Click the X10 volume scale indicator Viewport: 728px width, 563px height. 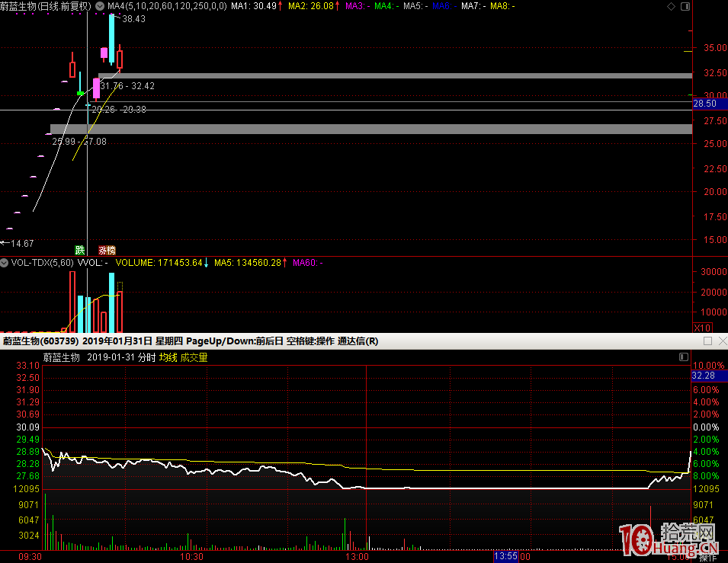[701, 327]
